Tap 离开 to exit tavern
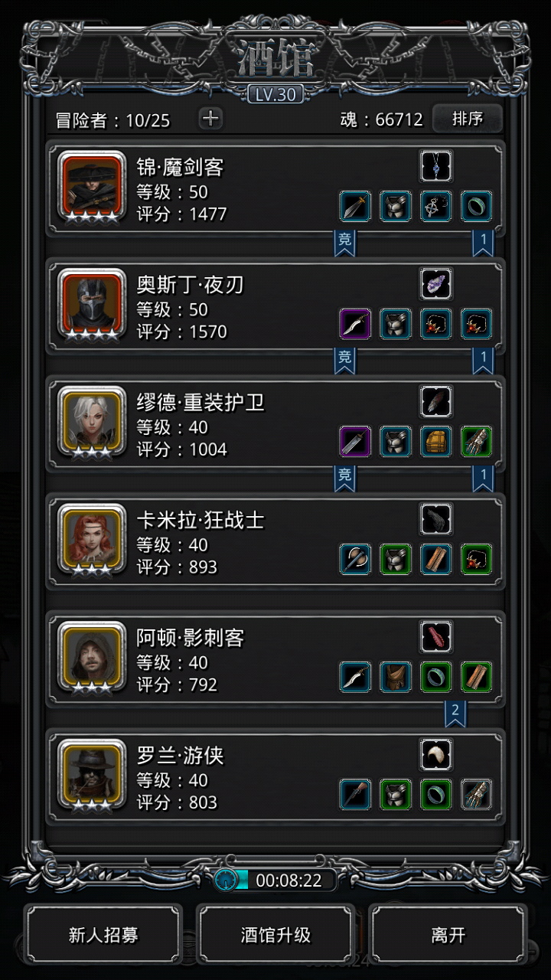Screen dimensions: 551x980 [448, 935]
